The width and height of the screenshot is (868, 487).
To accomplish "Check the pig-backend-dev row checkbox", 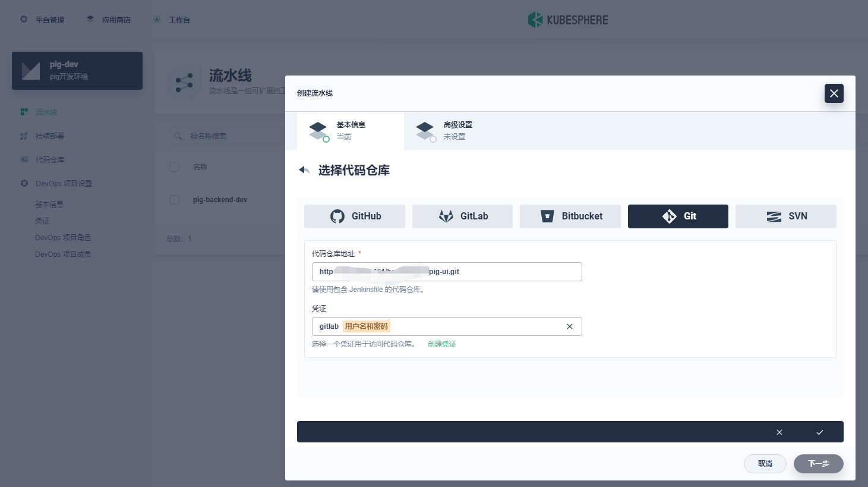I will (174, 200).
